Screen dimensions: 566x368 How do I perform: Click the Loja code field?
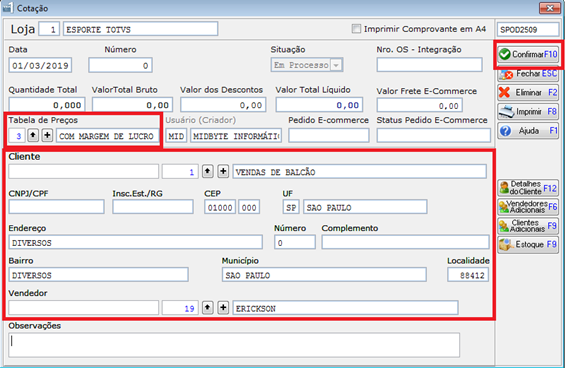point(49,29)
